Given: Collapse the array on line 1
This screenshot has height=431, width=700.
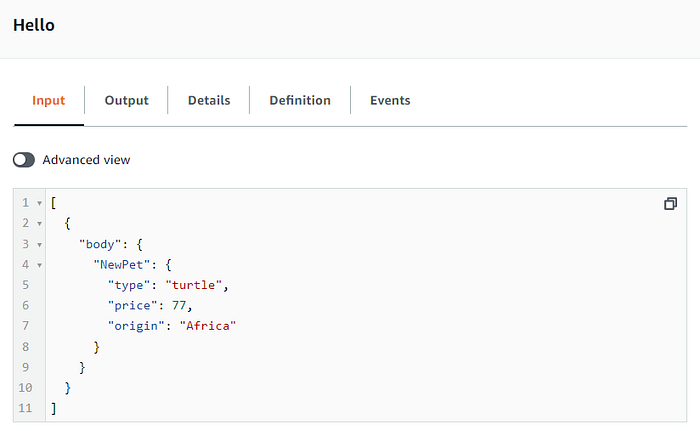Looking at the screenshot, I should [x=39, y=203].
